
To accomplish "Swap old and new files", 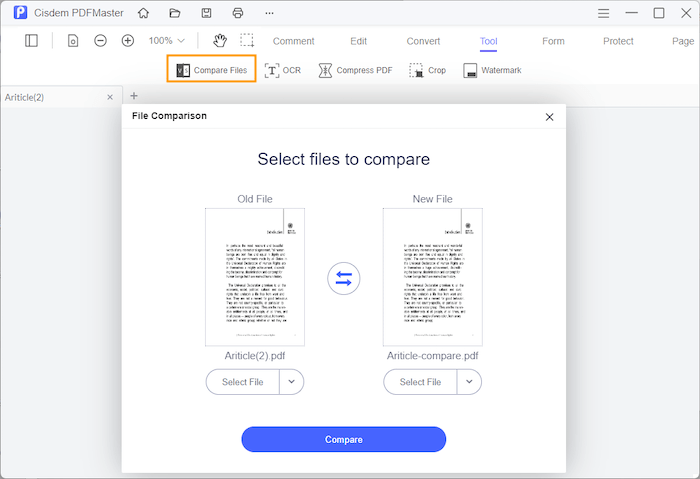I will click(343, 279).
